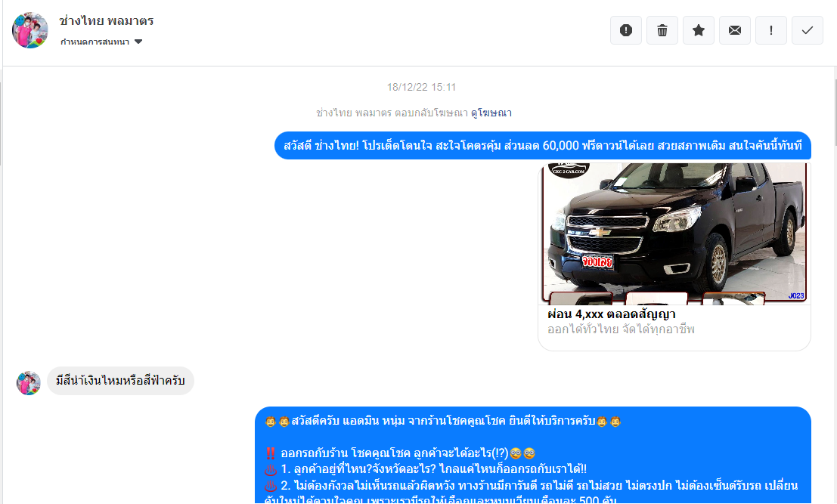Click small avatar beside the customer message
The image size is (837, 504).
pyautogui.click(x=29, y=383)
